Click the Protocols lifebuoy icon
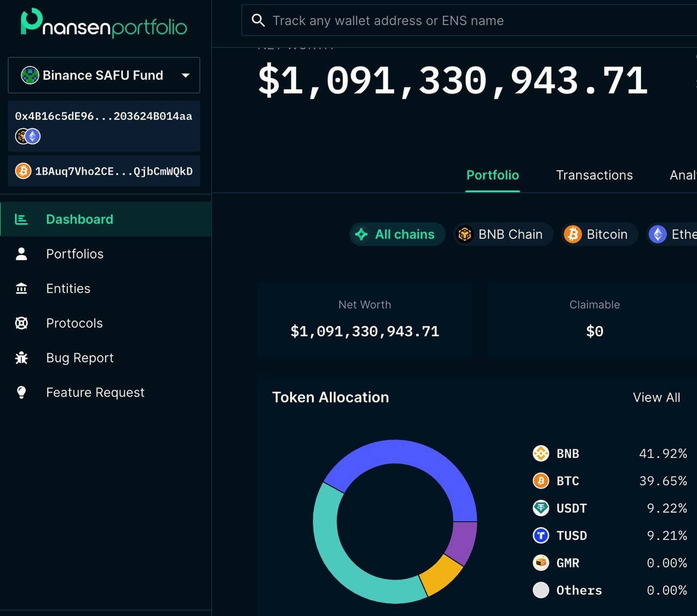This screenshot has width=697, height=616. click(x=21, y=323)
